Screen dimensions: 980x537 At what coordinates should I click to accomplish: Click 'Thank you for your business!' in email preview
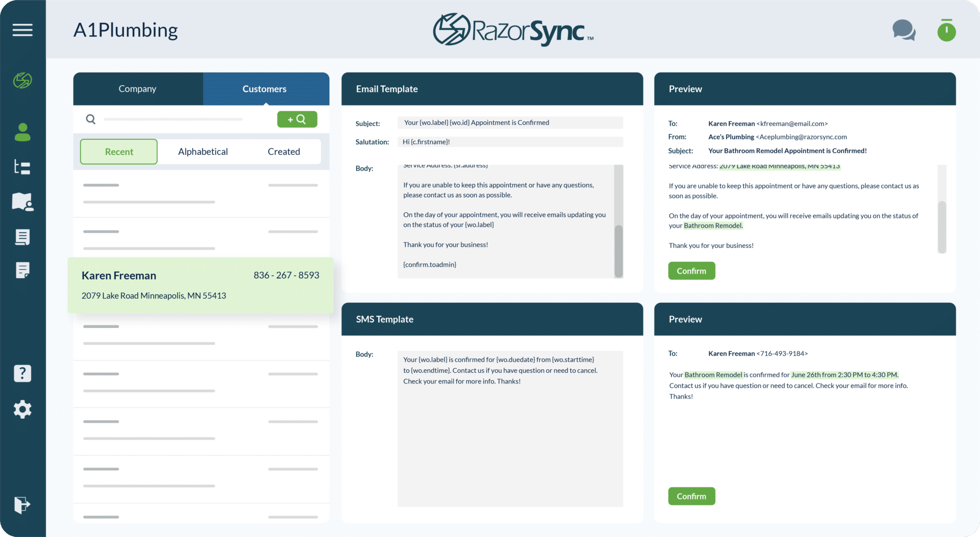[x=711, y=245]
